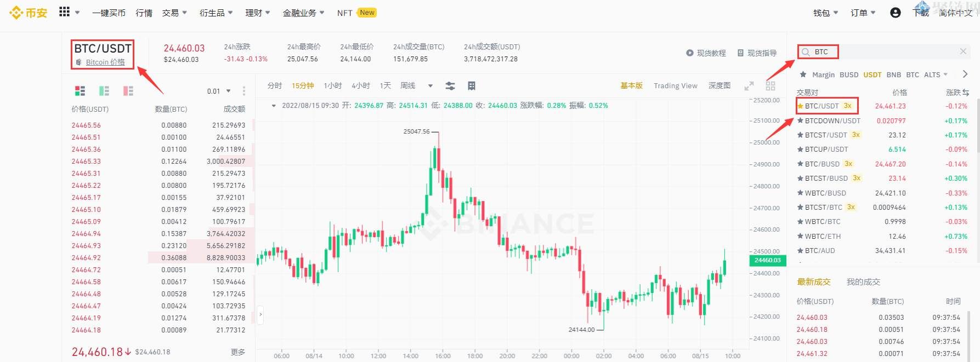Open the chart multi-window layout grid icon
This screenshot has width=980, height=362.
pyautogui.click(x=771, y=86)
